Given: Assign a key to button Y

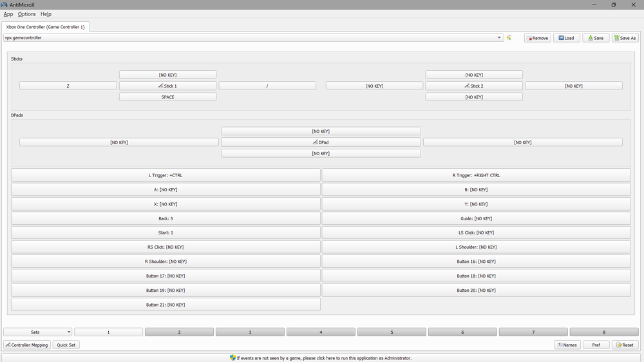Looking at the screenshot, I should point(476,204).
